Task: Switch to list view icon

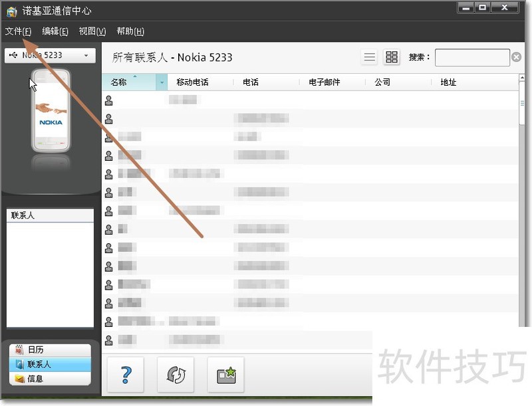Action: [x=370, y=57]
